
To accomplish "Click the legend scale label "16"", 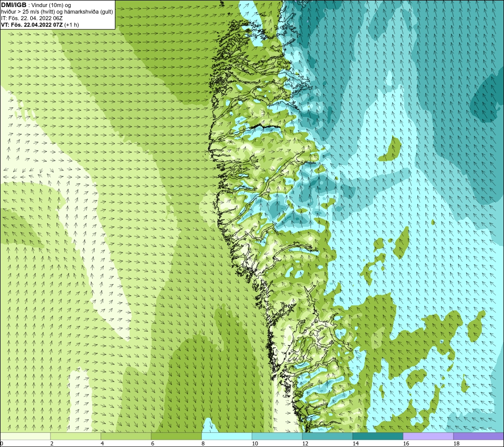I will pos(406,444).
